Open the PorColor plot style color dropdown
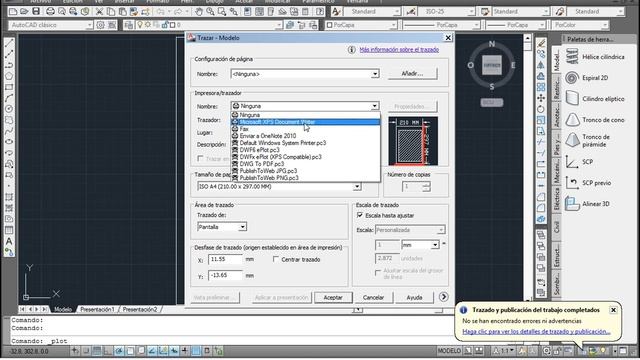The image size is (640, 360). (x=604, y=25)
